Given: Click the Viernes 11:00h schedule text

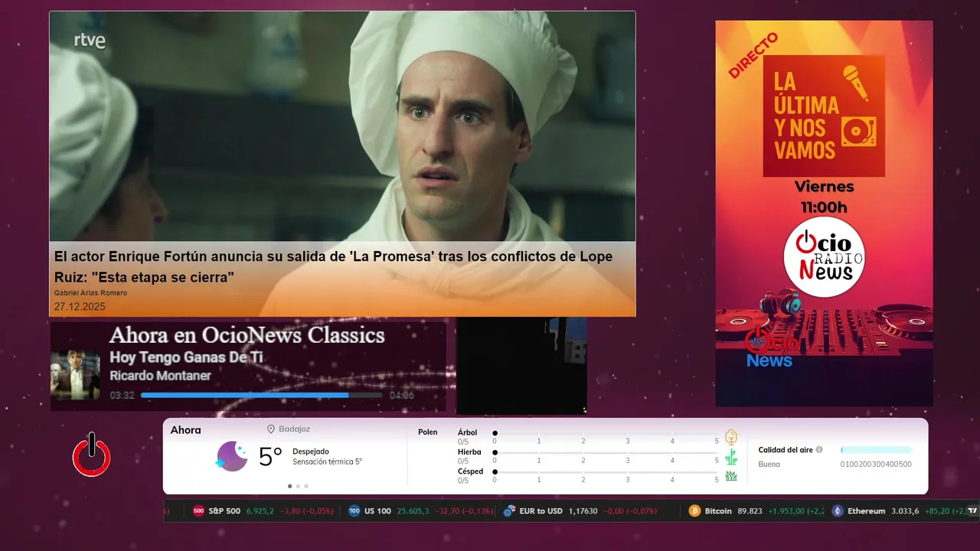Looking at the screenshot, I should [x=824, y=197].
